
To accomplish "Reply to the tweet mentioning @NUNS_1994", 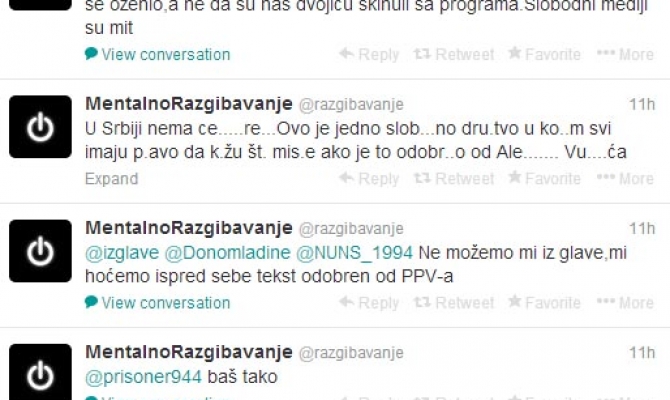I will 369,303.
